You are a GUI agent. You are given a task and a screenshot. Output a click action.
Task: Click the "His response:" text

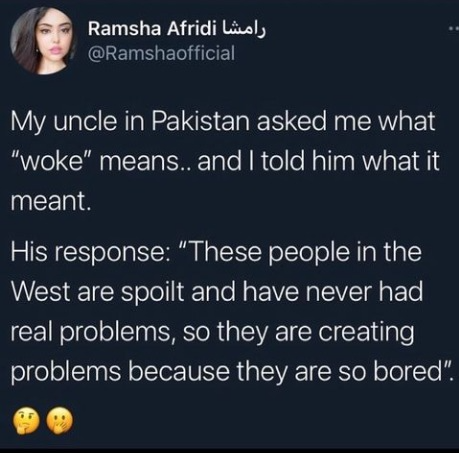91,254
